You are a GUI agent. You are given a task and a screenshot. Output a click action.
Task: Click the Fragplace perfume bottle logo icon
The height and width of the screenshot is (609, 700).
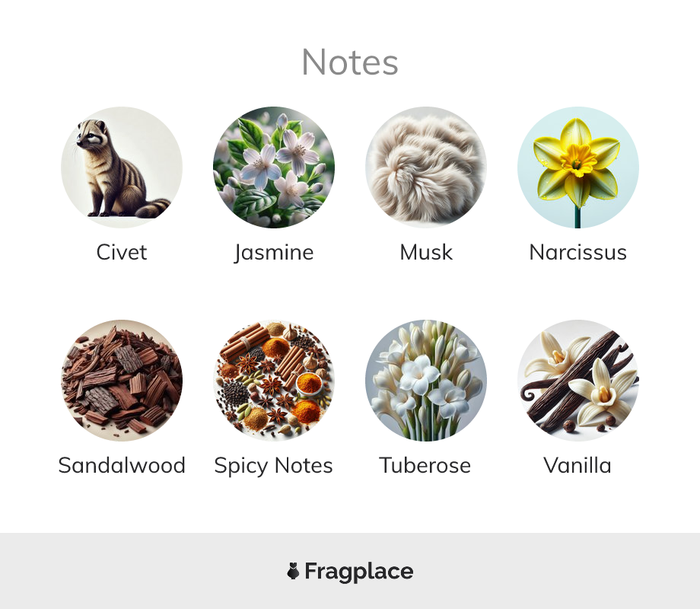(x=293, y=571)
